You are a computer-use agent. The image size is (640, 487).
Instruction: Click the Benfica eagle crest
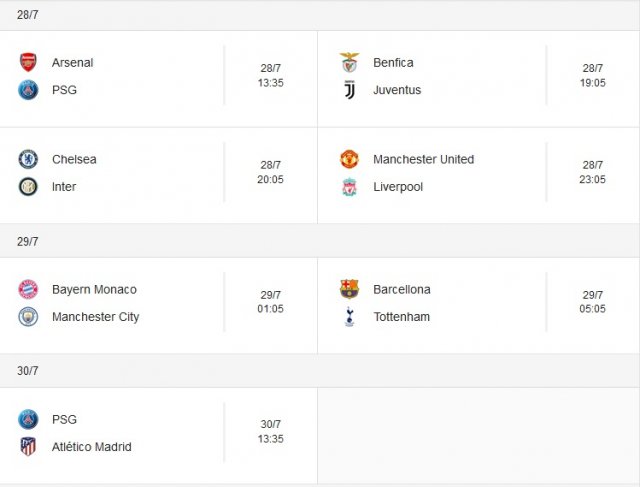pos(349,62)
